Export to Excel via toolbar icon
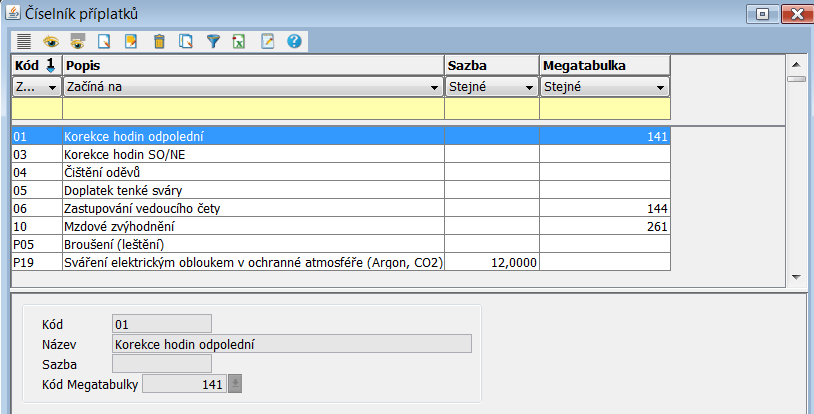 [x=239, y=41]
